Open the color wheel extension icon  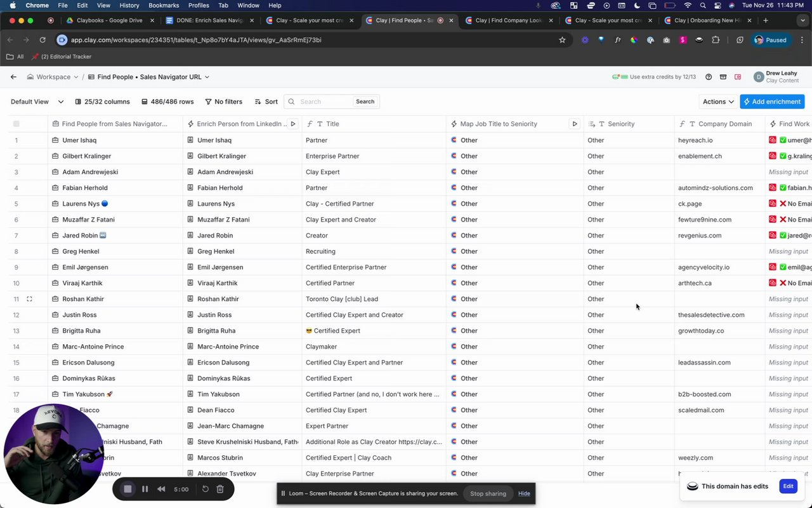[634, 40]
